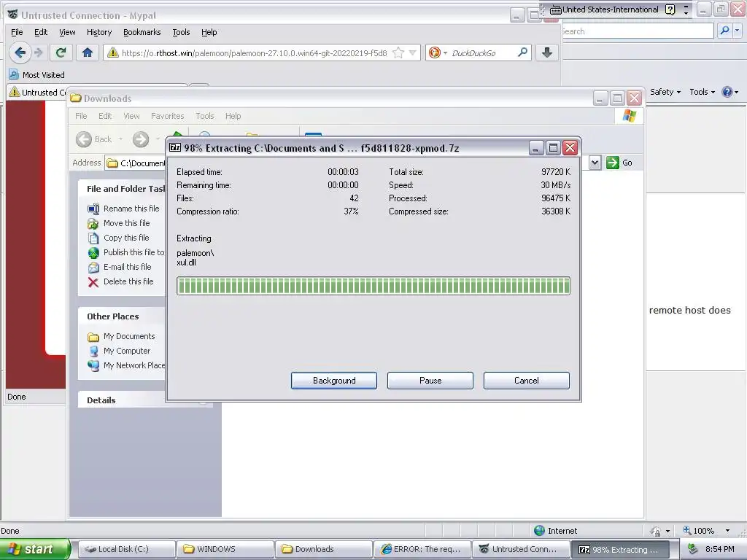The image size is (747, 560).
Task: Open File menu in Downloads window
Action: point(81,116)
